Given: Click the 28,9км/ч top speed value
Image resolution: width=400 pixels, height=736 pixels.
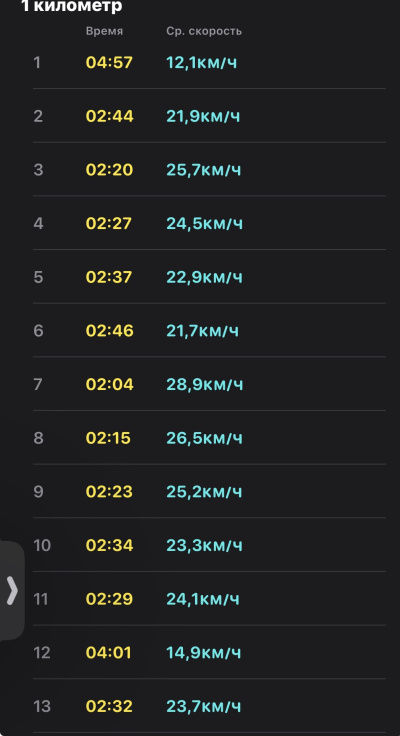Looking at the screenshot, I should pos(204,384).
